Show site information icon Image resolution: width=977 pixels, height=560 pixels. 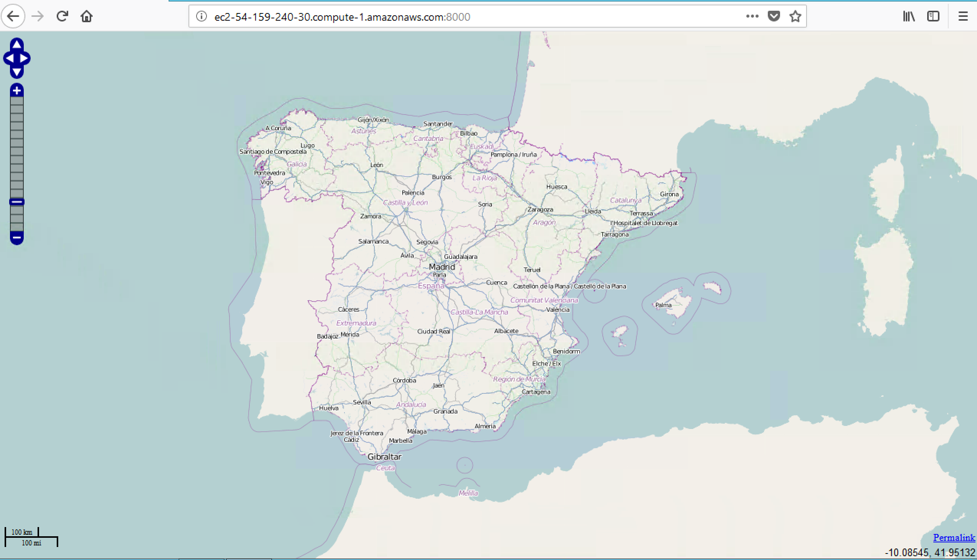202,16
